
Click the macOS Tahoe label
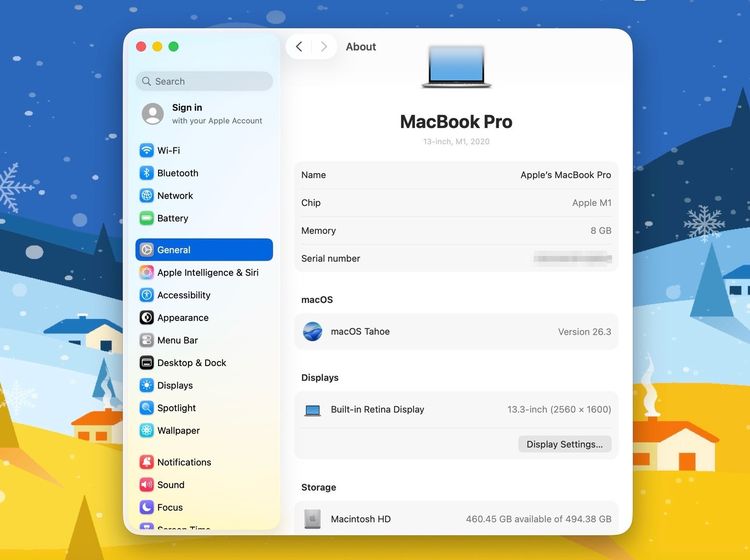(360, 331)
